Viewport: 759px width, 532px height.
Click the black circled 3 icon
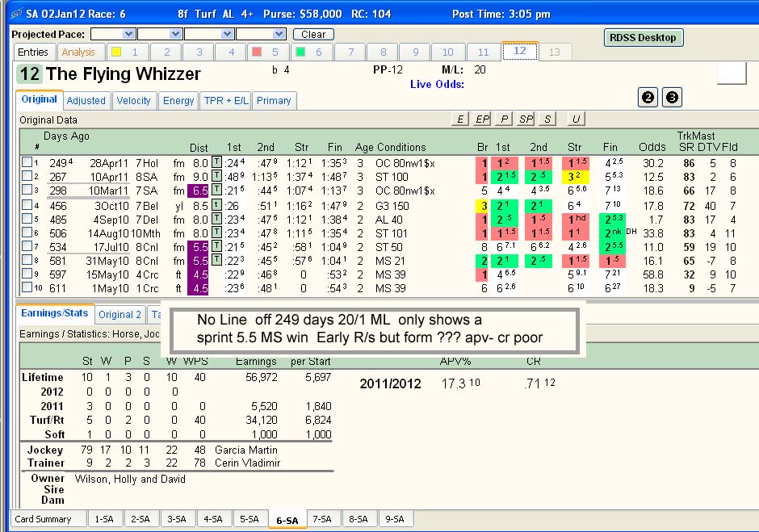click(672, 98)
